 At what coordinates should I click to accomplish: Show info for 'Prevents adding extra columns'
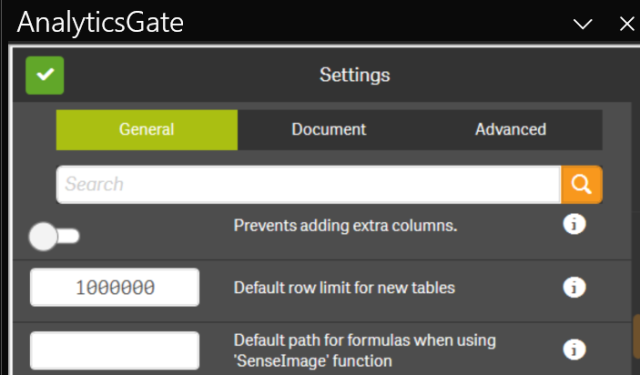click(574, 224)
